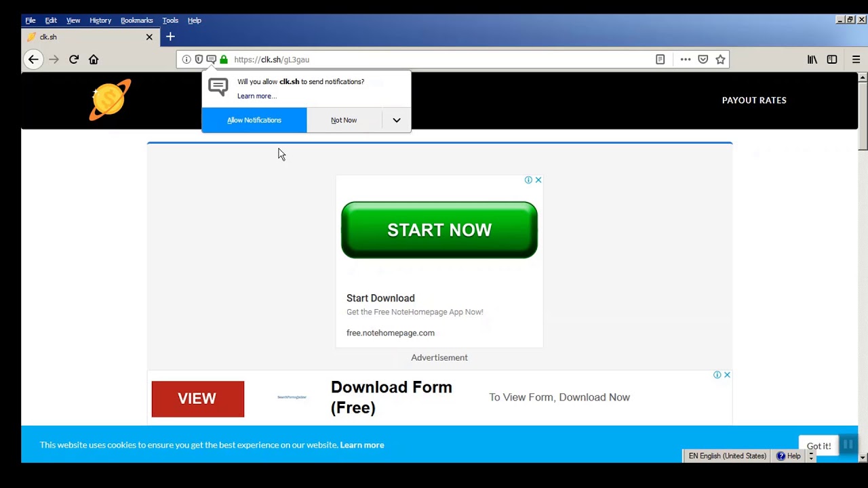868x488 pixels.
Task: Click "To View Form, Download Now" text
Action: (x=559, y=397)
